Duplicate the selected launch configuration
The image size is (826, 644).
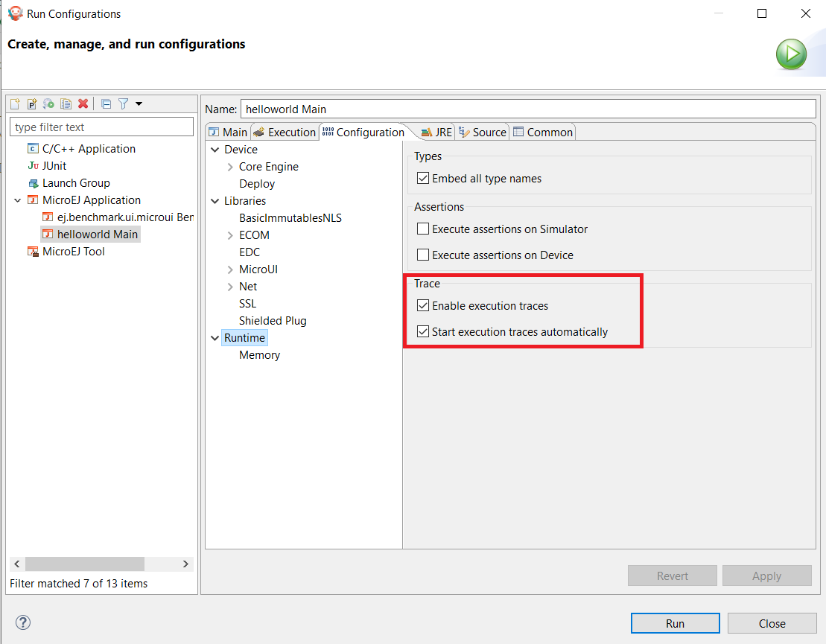pyautogui.click(x=66, y=104)
